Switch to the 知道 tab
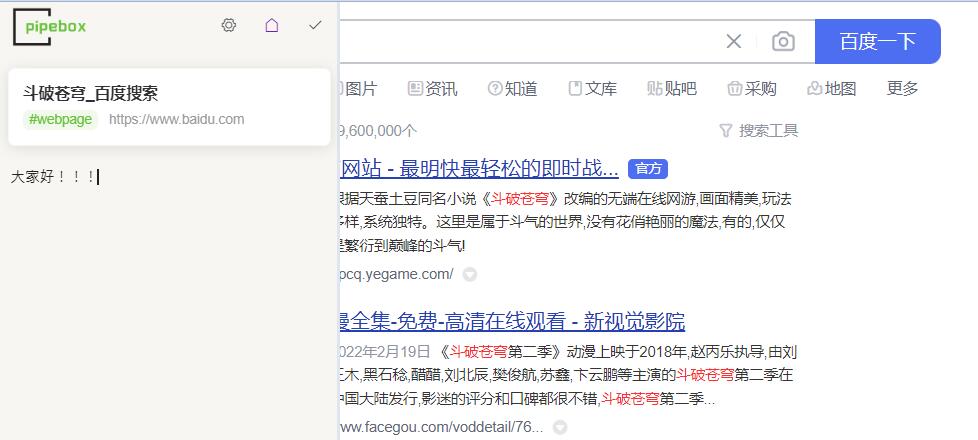This screenshot has width=978, height=440. (512, 89)
